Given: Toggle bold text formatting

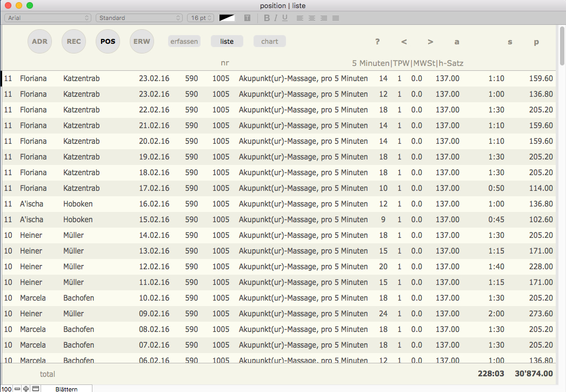Looking at the screenshot, I should (x=267, y=18).
